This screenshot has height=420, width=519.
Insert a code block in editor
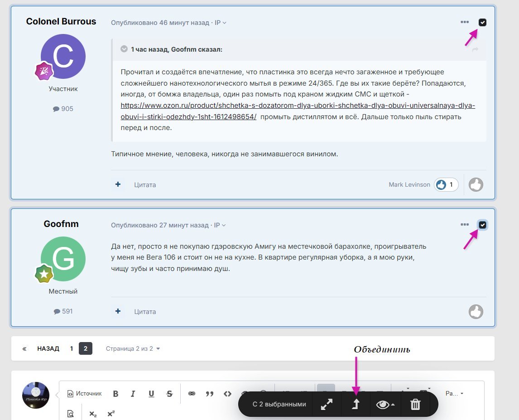tap(227, 394)
